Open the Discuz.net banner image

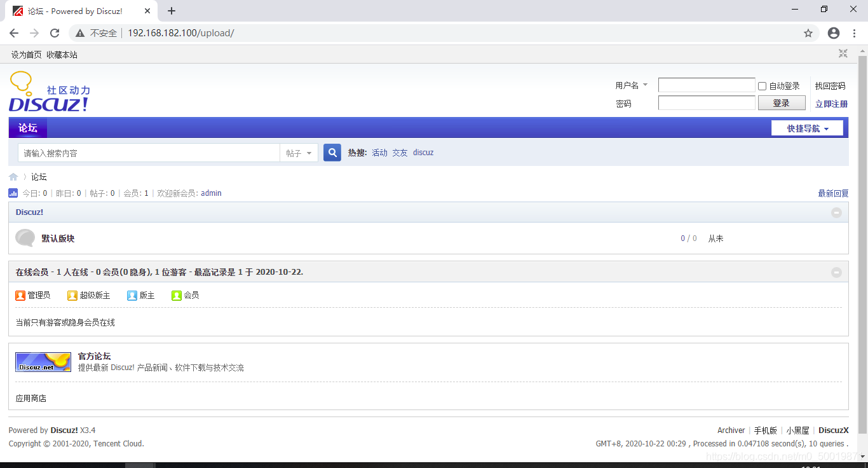click(43, 362)
